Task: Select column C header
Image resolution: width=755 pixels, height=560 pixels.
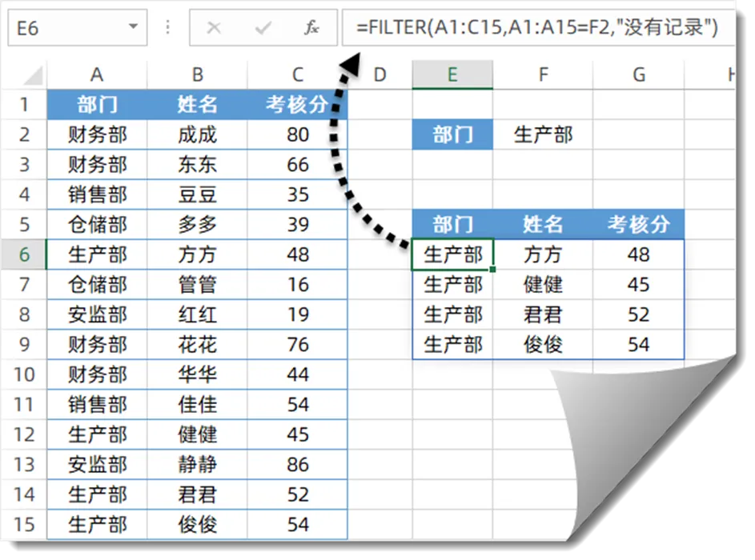Action: pos(298,75)
